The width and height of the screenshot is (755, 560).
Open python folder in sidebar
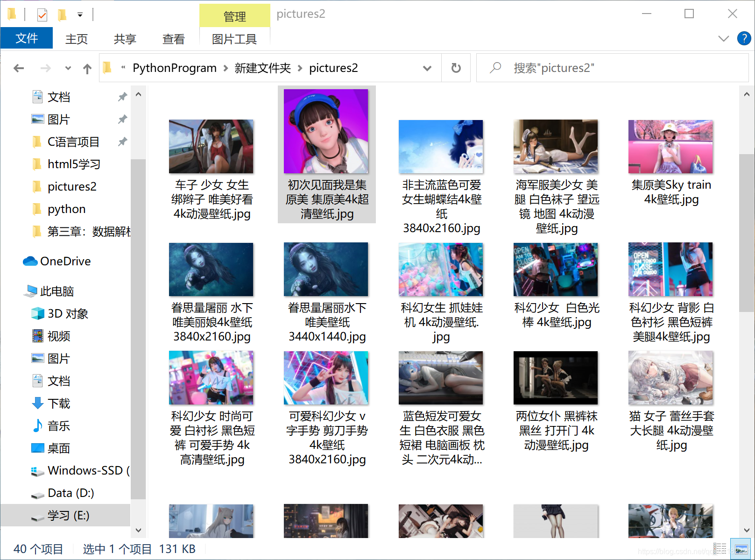point(66,209)
